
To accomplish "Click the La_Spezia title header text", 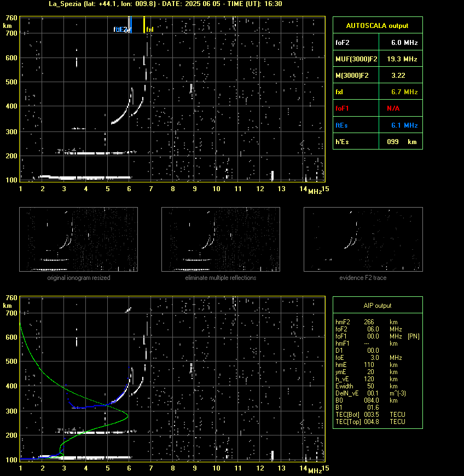I will coord(166,4).
